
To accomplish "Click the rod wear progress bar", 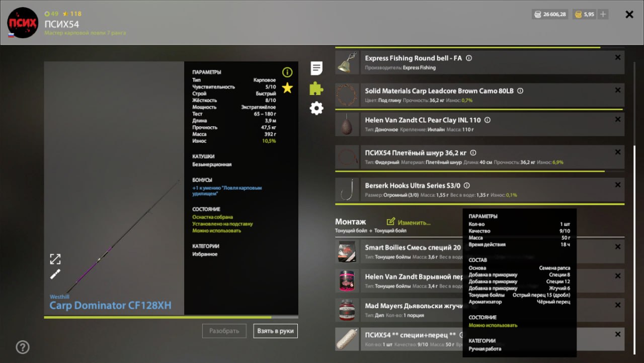I will click(171, 317).
